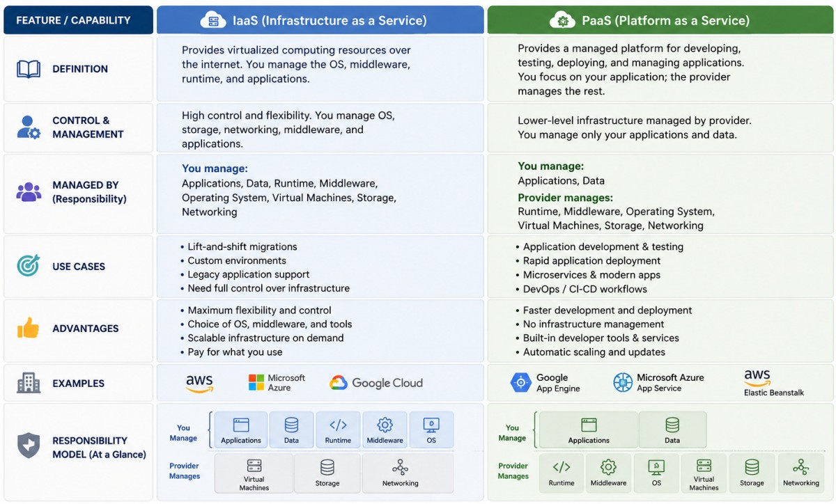
Task: Select the PaaS Applications tile
Action: 589,430
